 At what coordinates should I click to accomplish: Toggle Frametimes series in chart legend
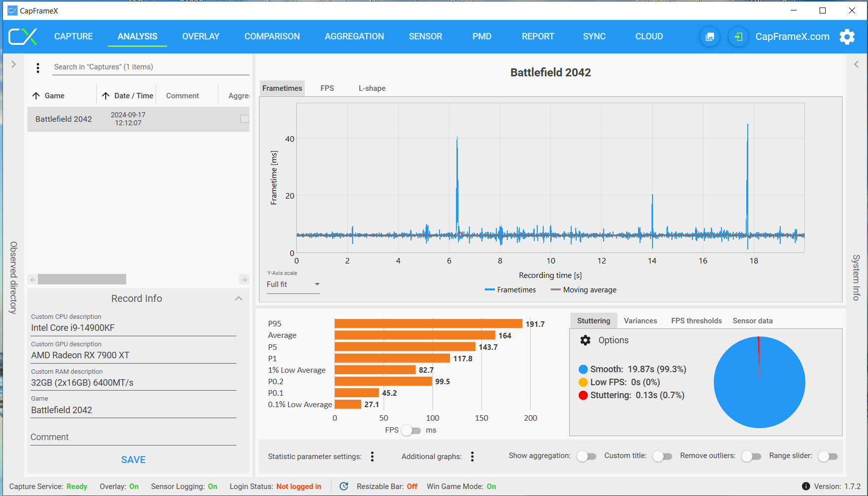click(510, 290)
